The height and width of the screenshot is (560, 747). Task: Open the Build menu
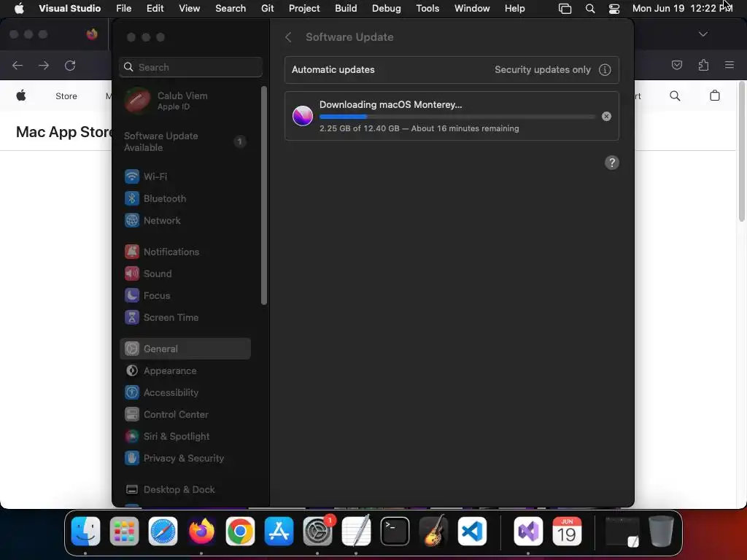(346, 9)
